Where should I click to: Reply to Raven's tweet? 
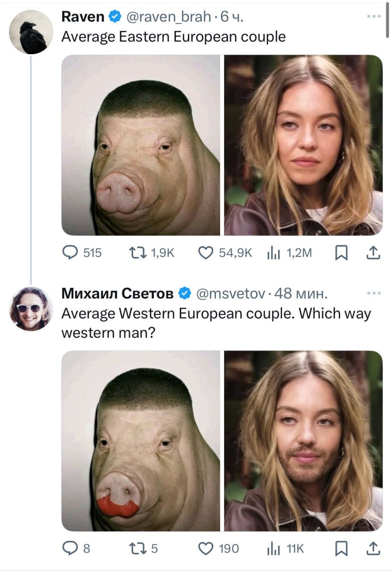click(71, 252)
